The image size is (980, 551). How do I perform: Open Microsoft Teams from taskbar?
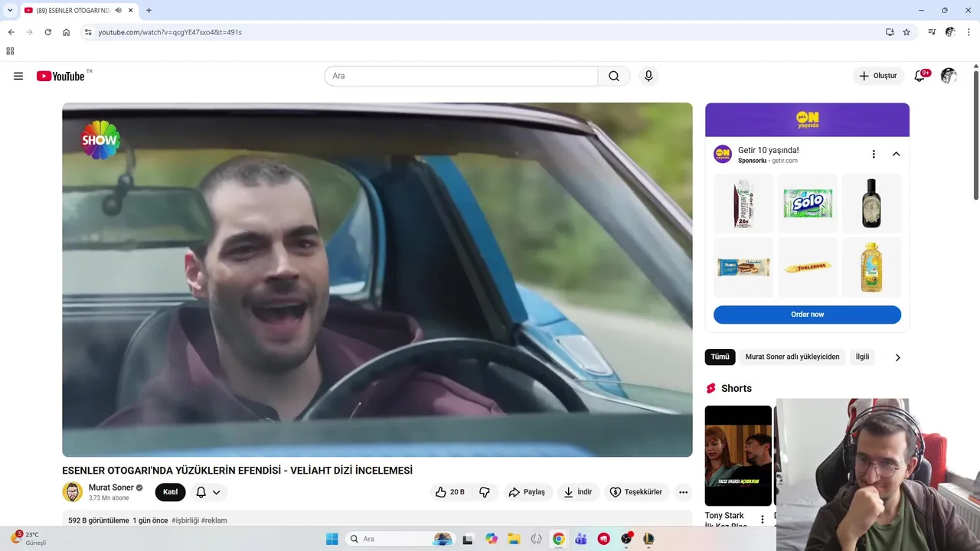(581, 539)
